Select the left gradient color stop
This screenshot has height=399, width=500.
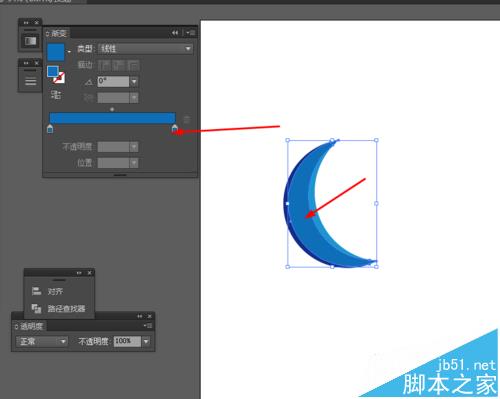(50, 129)
